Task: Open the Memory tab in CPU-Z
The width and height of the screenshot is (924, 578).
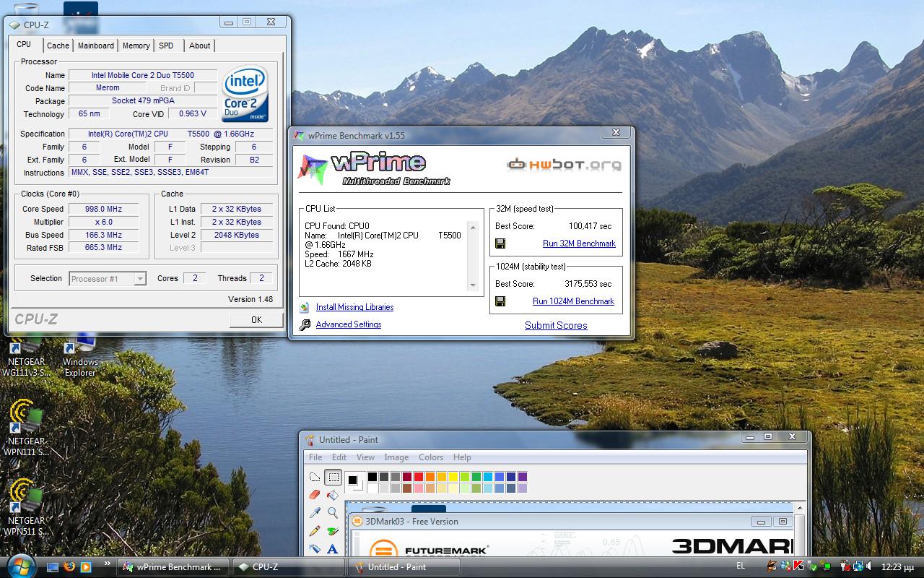Action: click(x=136, y=46)
